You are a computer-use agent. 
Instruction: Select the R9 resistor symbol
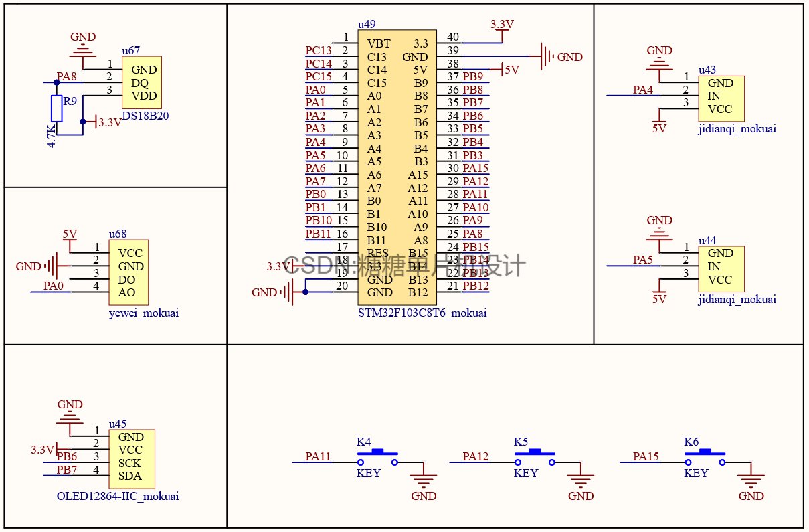click(57, 109)
